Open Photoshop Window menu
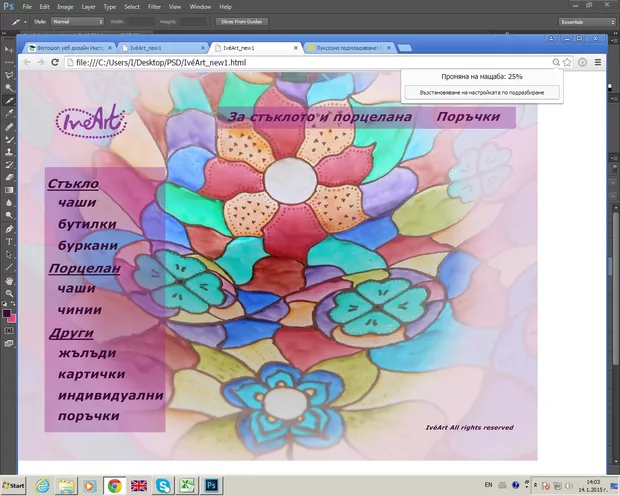Viewport: 620px width, 496px height. (200, 7)
